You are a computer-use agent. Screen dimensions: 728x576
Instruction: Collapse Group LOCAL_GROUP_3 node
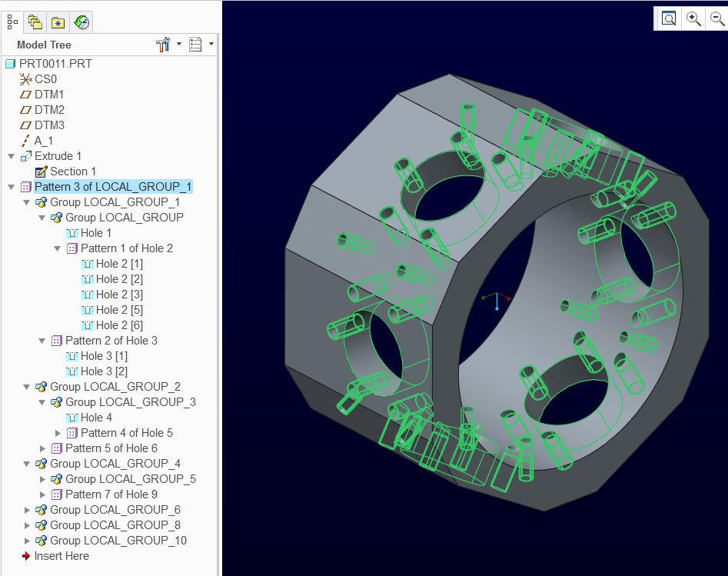pos(42,401)
